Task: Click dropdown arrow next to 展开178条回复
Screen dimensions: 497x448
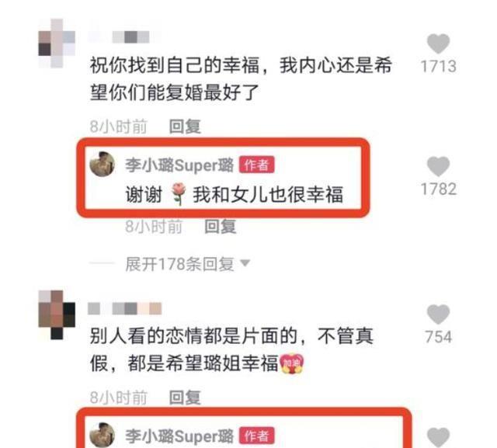Action: click(x=245, y=263)
